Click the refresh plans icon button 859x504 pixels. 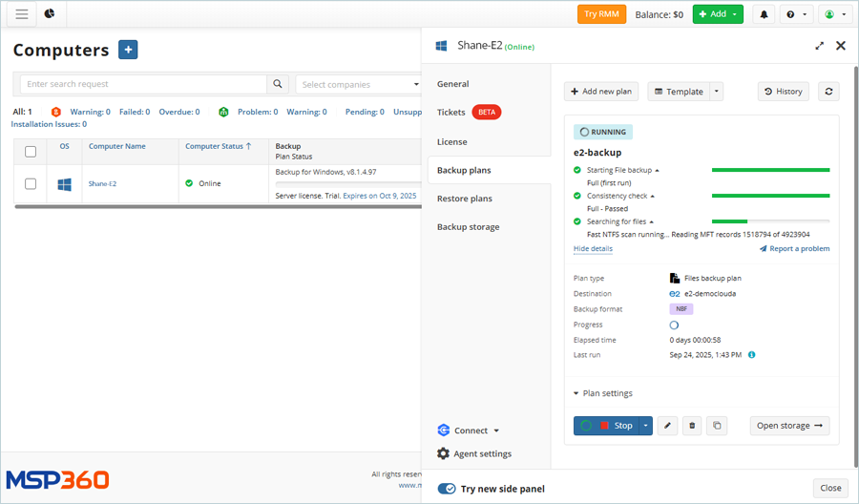[828, 91]
